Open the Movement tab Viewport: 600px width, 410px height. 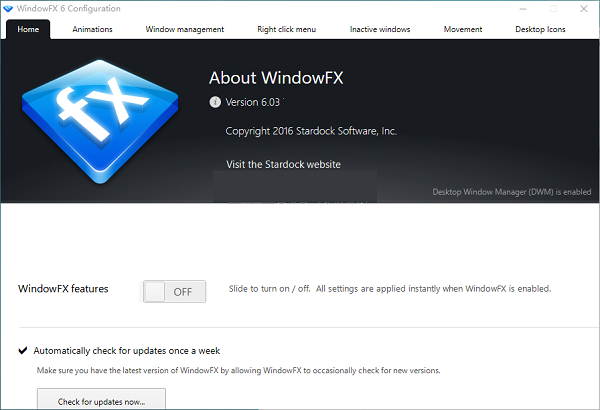click(x=463, y=29)
